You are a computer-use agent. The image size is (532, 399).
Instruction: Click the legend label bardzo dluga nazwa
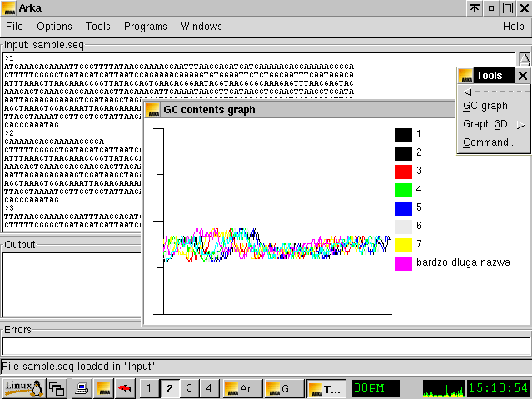463,262
